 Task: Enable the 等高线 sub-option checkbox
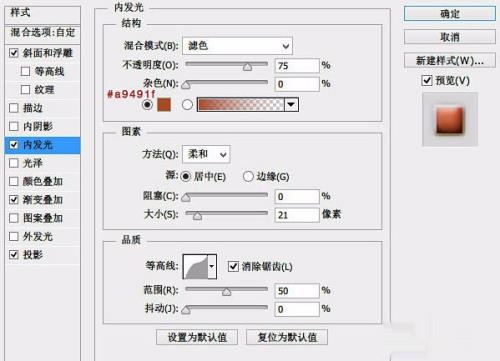[x=25, y=71]
